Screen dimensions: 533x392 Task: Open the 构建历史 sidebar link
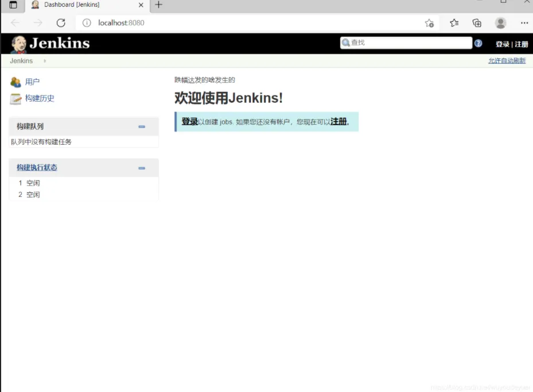(40, 98)
